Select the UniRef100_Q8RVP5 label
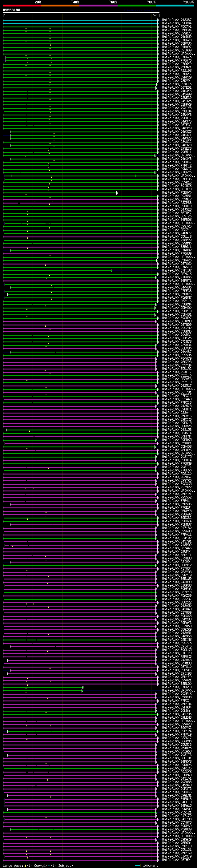 click(176, 426)
